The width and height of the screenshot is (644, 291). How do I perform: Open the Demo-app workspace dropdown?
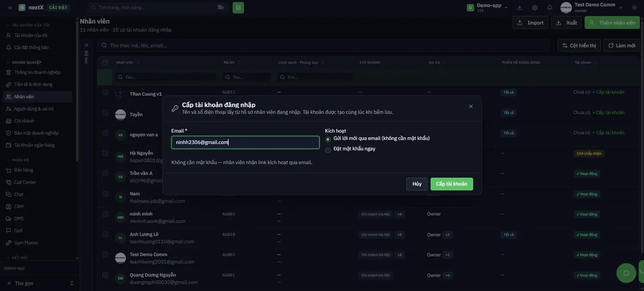[x=488, y=7]
